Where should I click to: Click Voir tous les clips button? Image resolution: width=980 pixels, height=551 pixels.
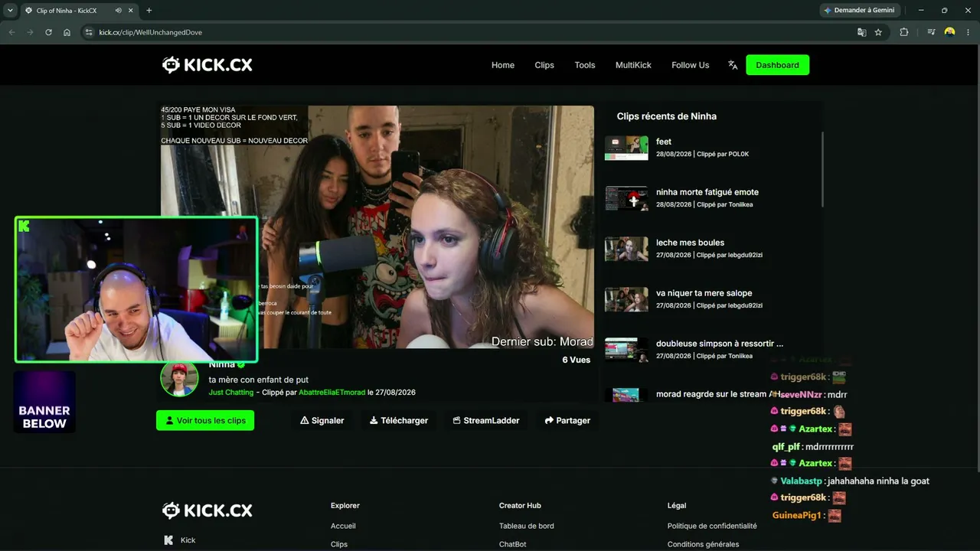point(205,420)
